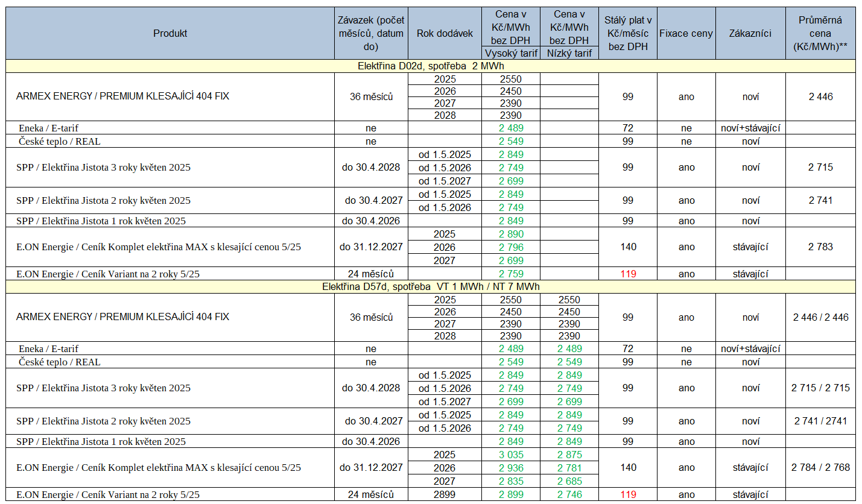Select the Zákazníci column header
862x504 pixels.
(750, 33)
